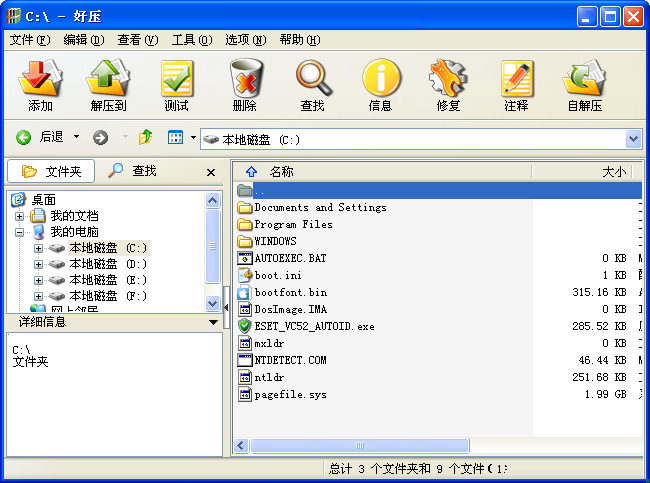Open 查找 (Find) magnifier tool
The image size is (650, 483).
(312, 85)
